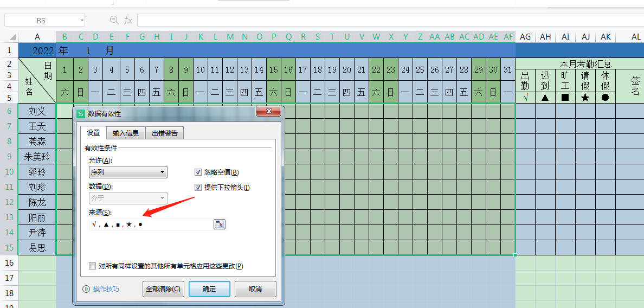The height and width of the screenshot is (308, 644).
Task: Close the 数据有效性 dialog
Action: click(x=269, y=112)
